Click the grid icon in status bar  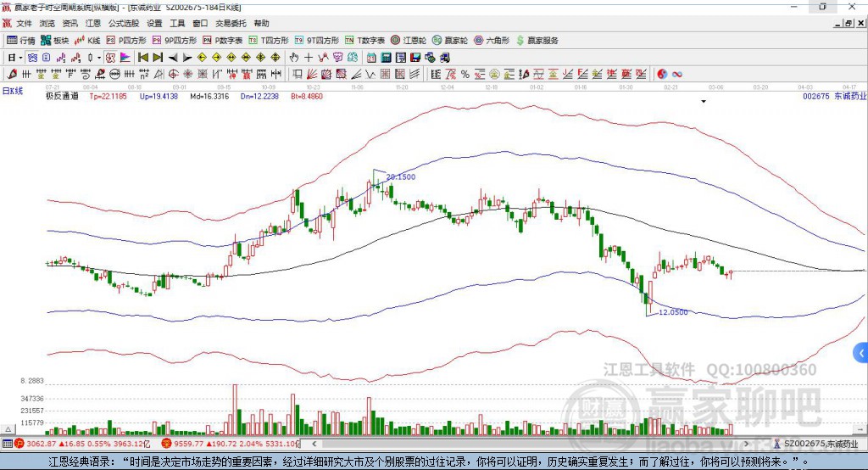pyautogui.click(x=7, y=444)
